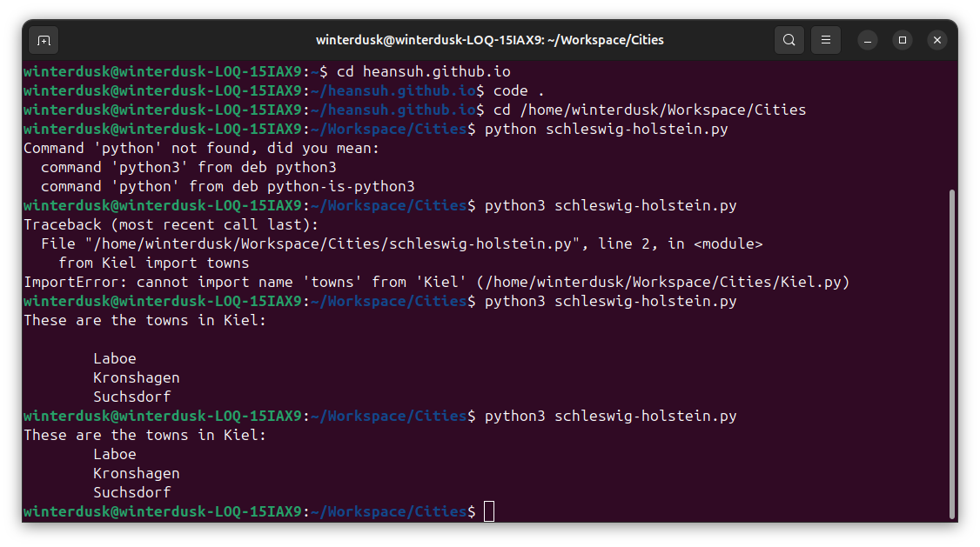Click the first 'These are the towns in Kiel:' line
980x547 pixels.
tap(145, 320)
